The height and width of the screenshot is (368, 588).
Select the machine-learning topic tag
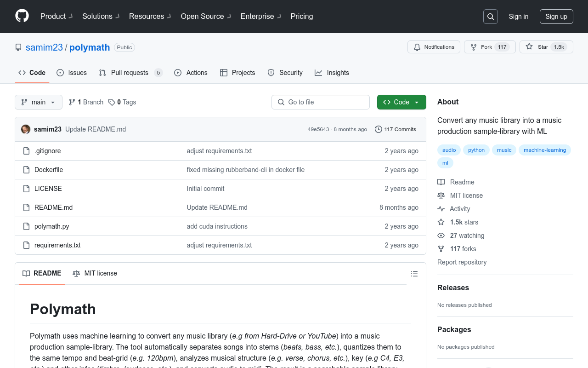545,150
